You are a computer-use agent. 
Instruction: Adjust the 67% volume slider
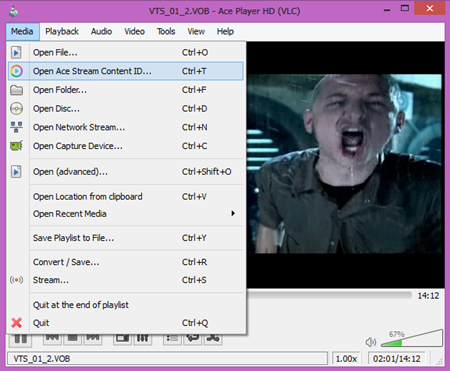(412, 338)
